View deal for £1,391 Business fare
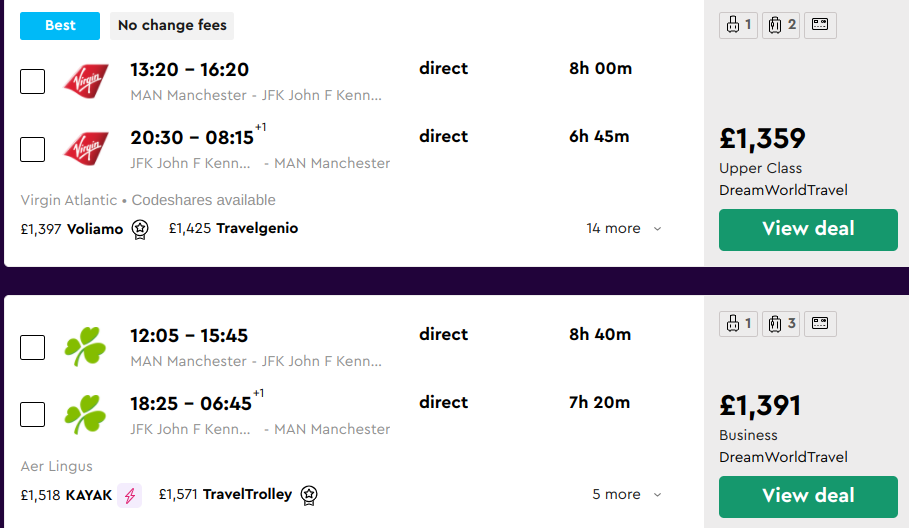 pos(808,496)
